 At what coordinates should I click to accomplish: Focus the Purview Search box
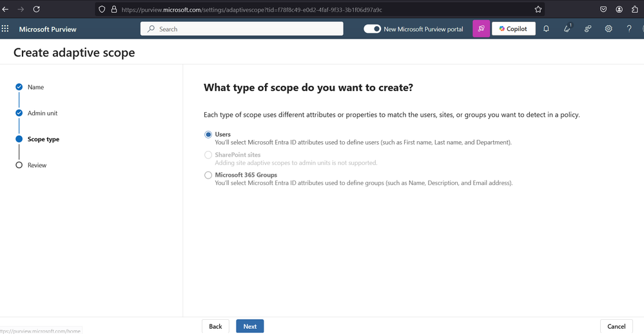(242, 29)
